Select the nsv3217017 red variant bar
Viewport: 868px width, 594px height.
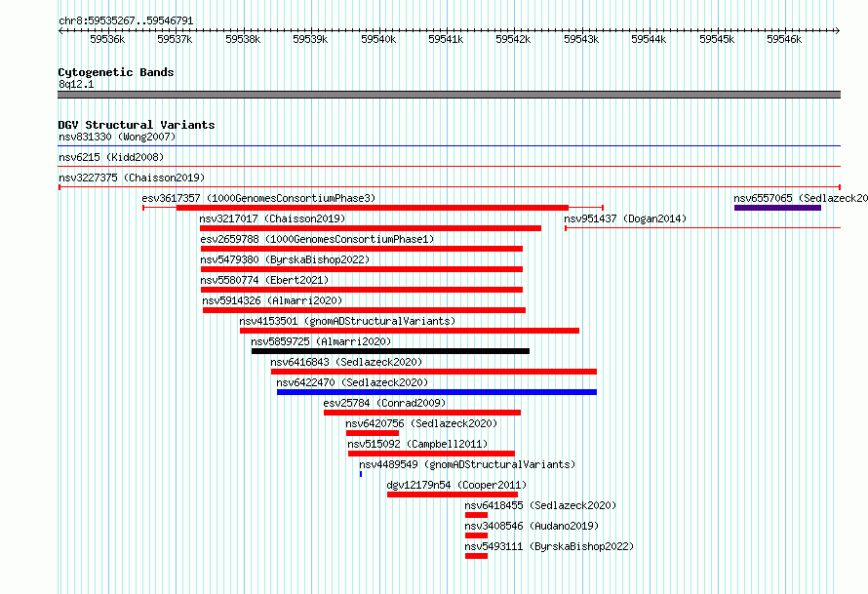tap(371, 228)
